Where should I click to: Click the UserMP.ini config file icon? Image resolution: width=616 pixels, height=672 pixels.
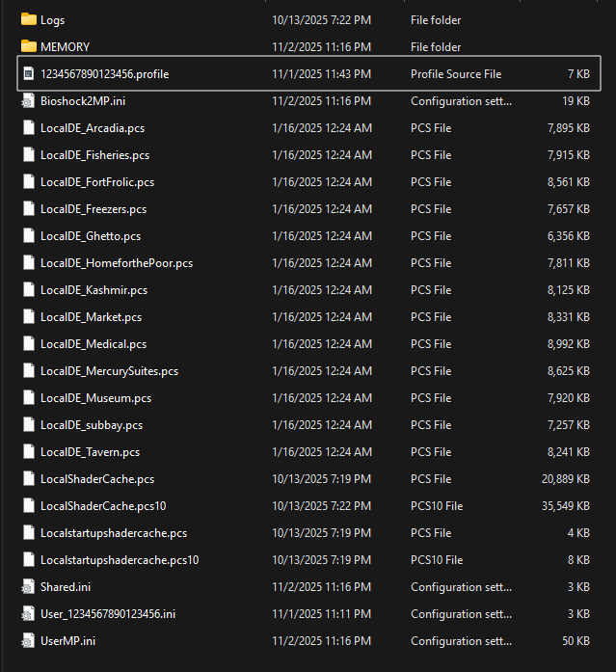coord(28,640)
